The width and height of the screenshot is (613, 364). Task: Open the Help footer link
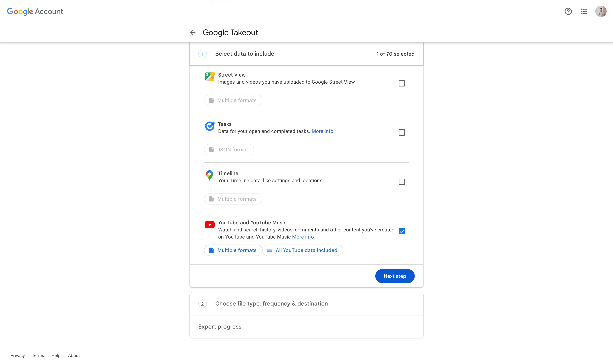[x=56, y=355]
